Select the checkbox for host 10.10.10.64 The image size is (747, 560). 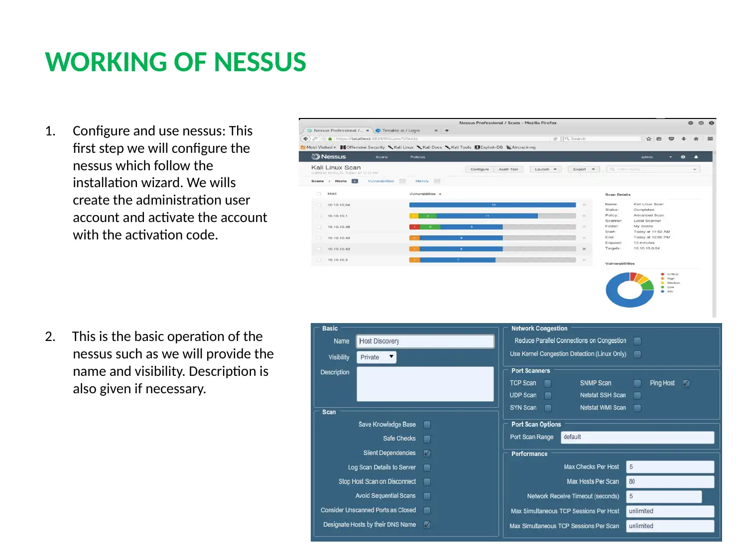coord(319,205)
